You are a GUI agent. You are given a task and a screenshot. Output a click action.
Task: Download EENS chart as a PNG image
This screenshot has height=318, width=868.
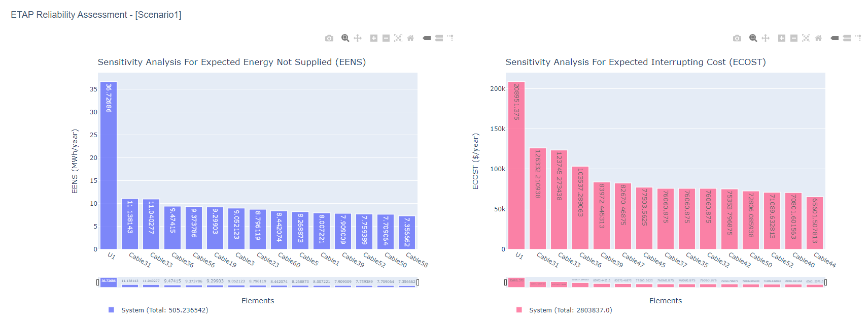329,38
